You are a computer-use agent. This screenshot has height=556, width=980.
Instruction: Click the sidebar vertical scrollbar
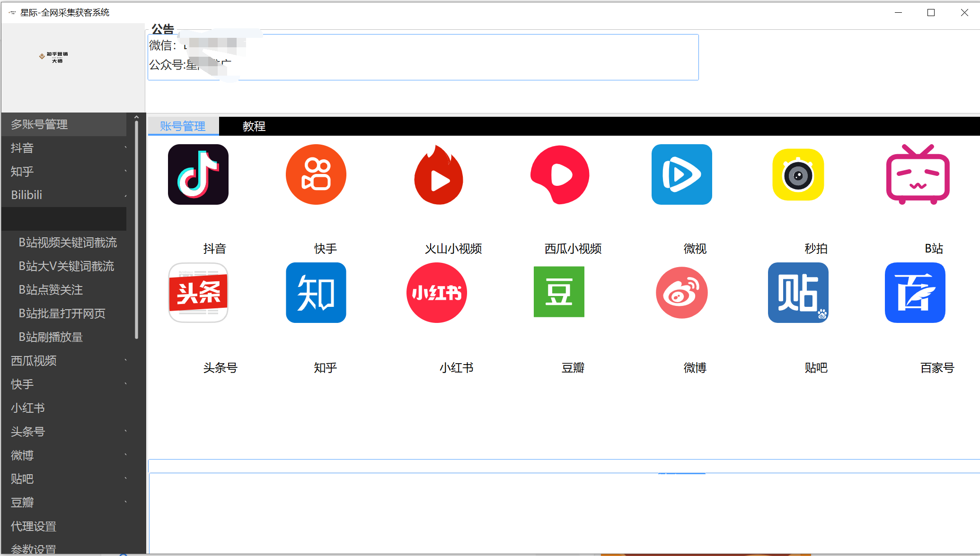pyautogui.click(x=136, y=229)
